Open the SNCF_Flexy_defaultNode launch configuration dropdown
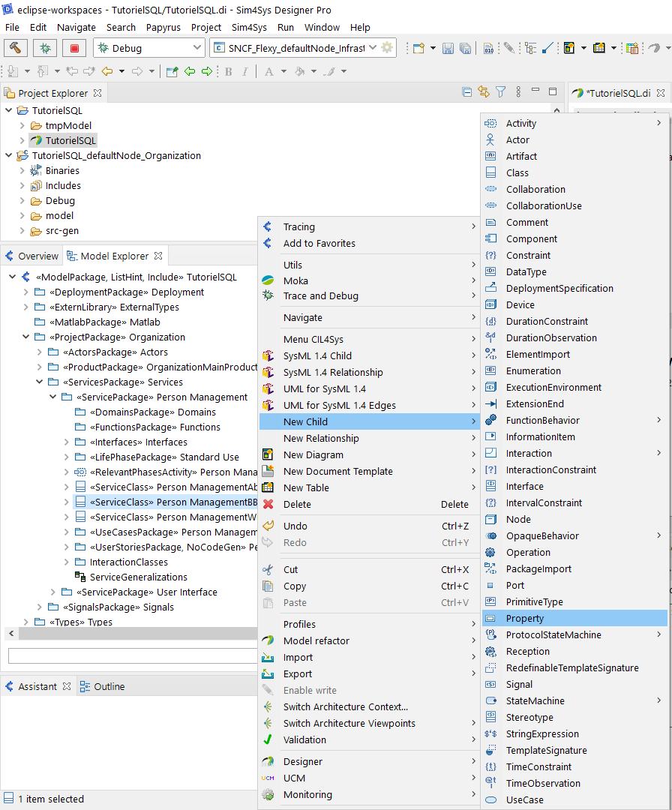 coord(373,47)
